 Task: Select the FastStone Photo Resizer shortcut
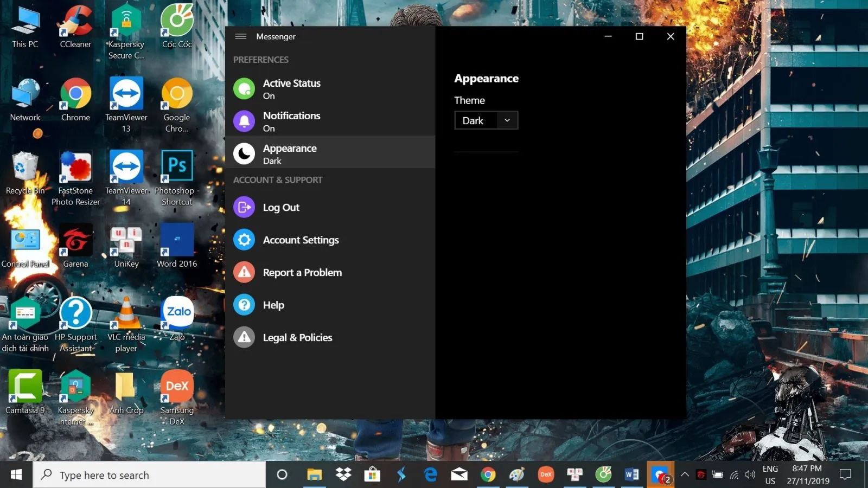click(x=75, y=179)
